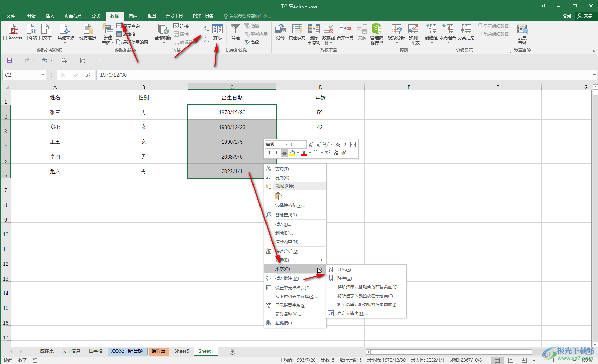Open Text to Columns (分列)
Screen dimensions: 598x364
tap(281, 32)
